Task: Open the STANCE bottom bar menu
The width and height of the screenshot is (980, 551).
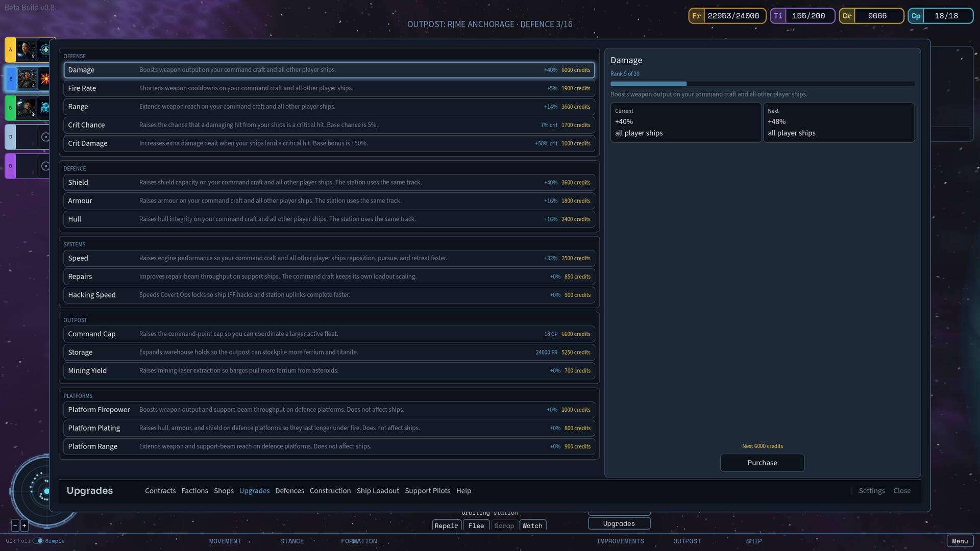Action: coord(292,541)
